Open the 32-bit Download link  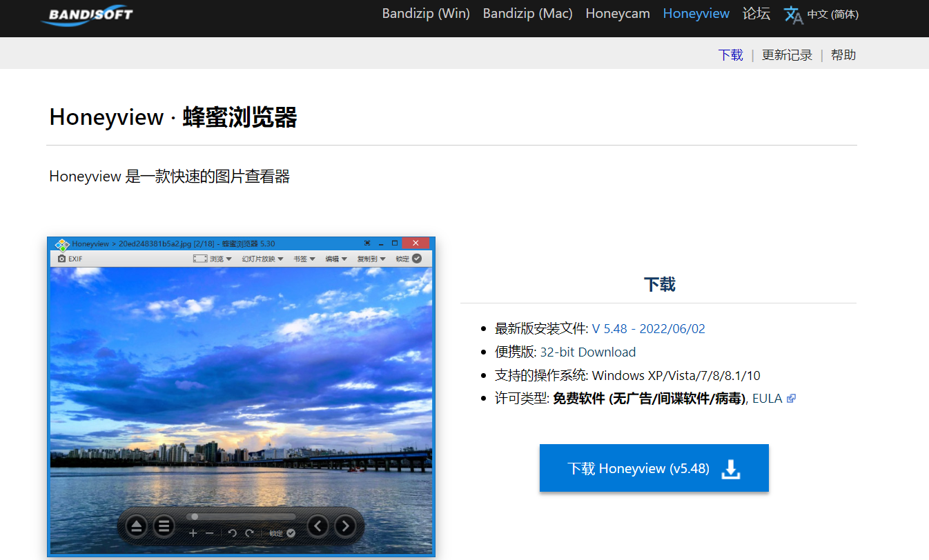[587, 352]
